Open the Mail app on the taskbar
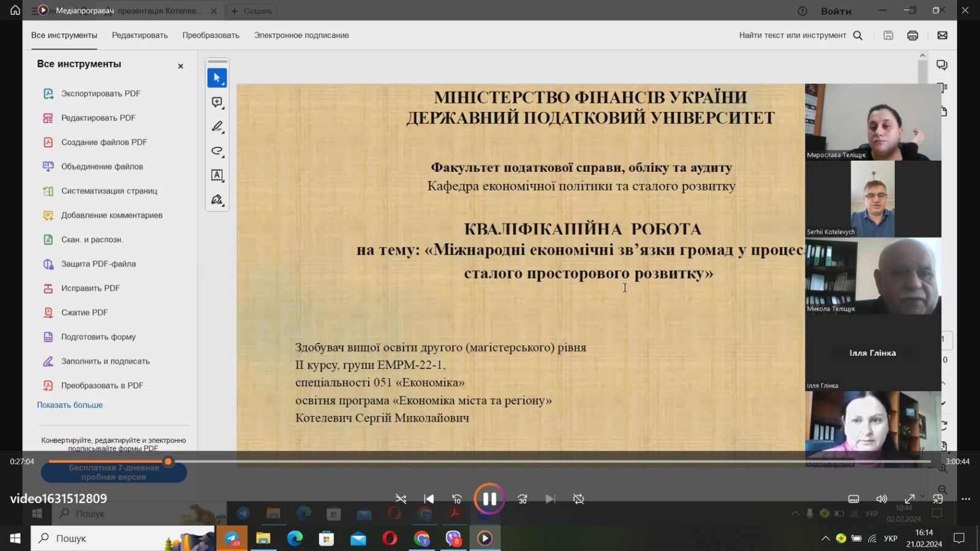The image size is (980, 551). 358,538
